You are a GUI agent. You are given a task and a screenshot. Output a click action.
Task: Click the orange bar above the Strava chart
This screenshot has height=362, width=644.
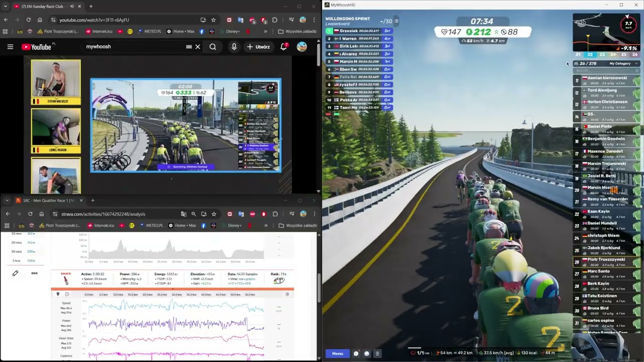click(173, 289)
